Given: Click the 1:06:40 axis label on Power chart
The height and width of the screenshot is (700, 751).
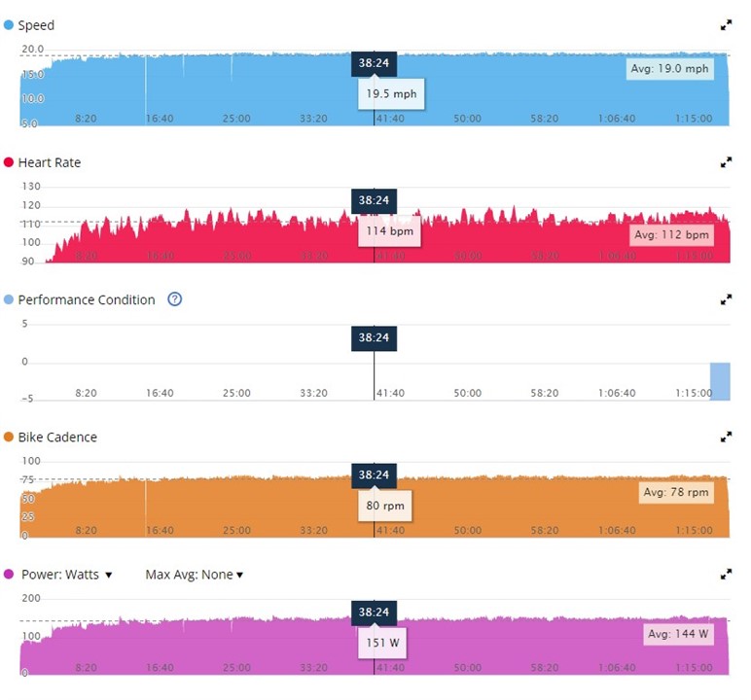Looking at the screenshot, I should [617, 668].
